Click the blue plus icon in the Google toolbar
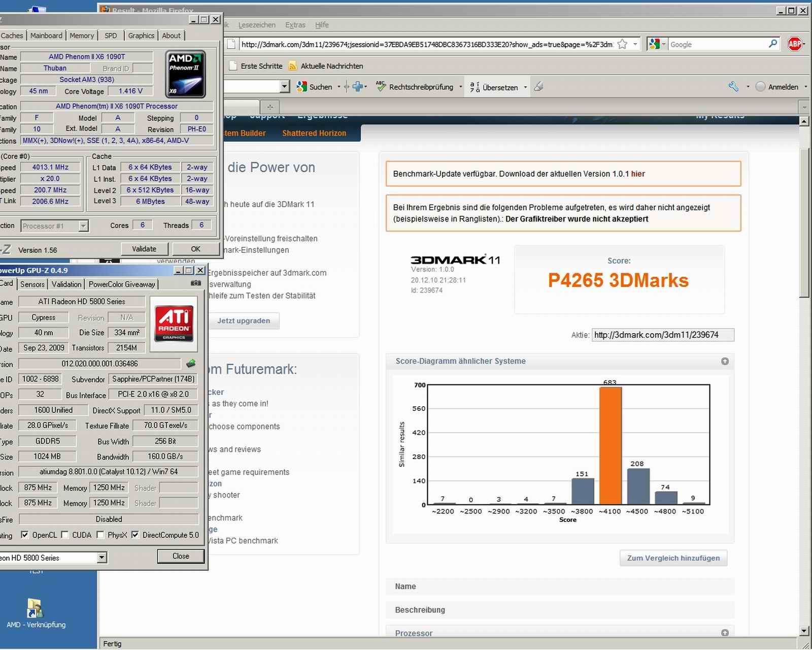The width and height of the screenshot is (812, 650). (357, 87)
